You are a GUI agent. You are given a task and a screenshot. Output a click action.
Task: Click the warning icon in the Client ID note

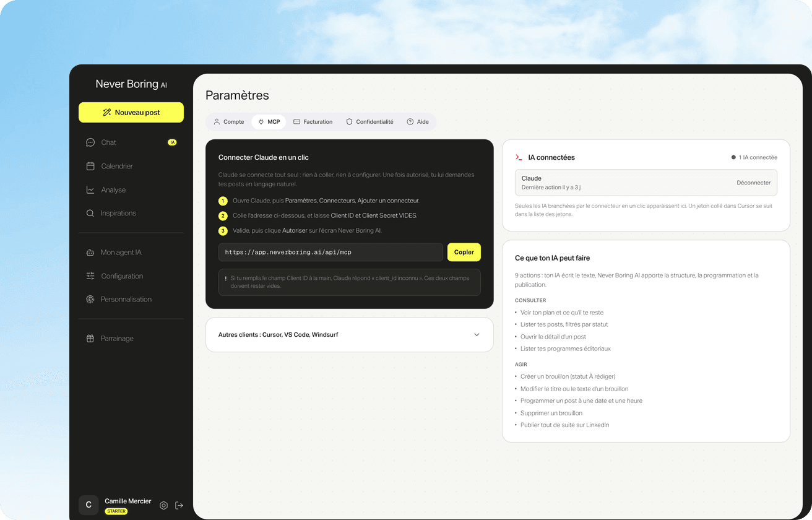point(226,279)
